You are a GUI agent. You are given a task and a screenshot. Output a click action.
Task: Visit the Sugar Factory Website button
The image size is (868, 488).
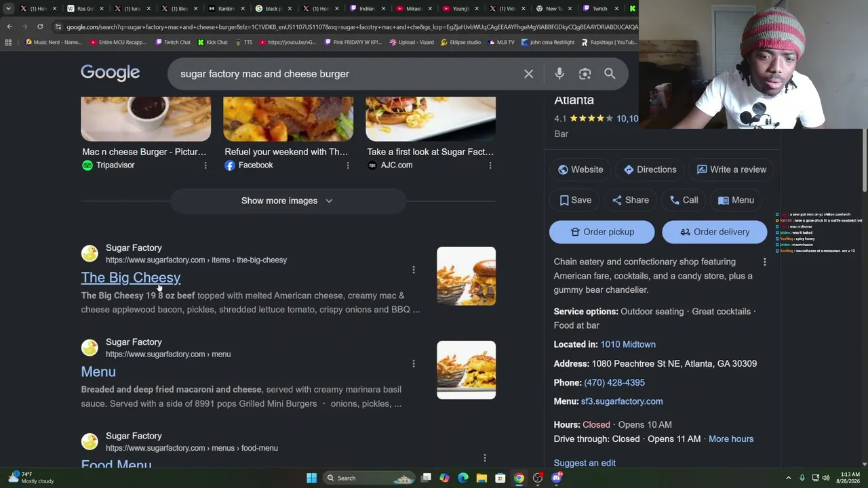click(x=580, y=169)
